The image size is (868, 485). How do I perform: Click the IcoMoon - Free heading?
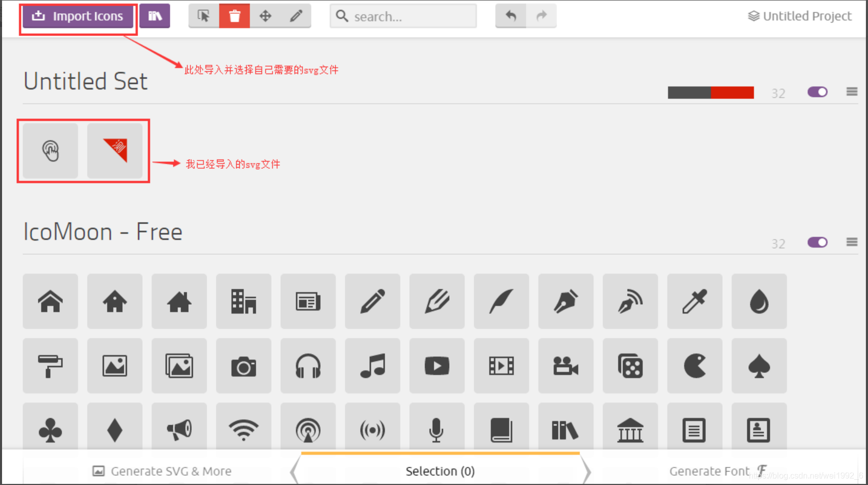pos(103,232)
